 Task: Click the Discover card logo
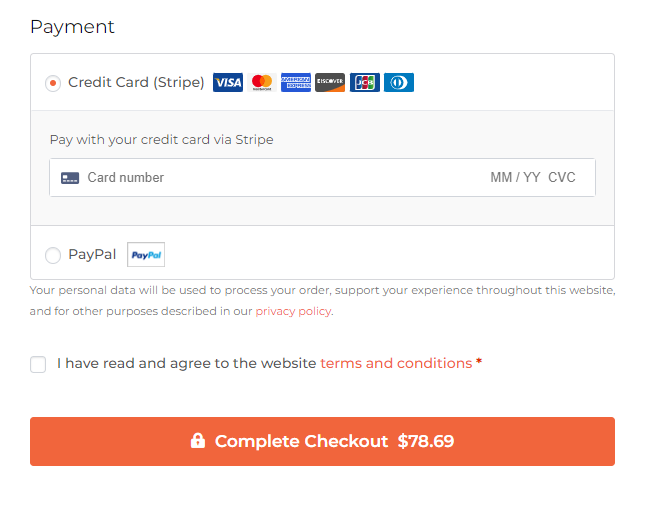(x=330, y=82)
